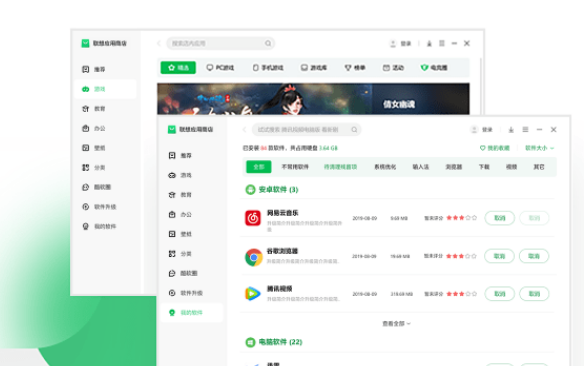The image size is (584, 366).
Task: Open 教育 in the back window sidebar
Action: [93, 109]
